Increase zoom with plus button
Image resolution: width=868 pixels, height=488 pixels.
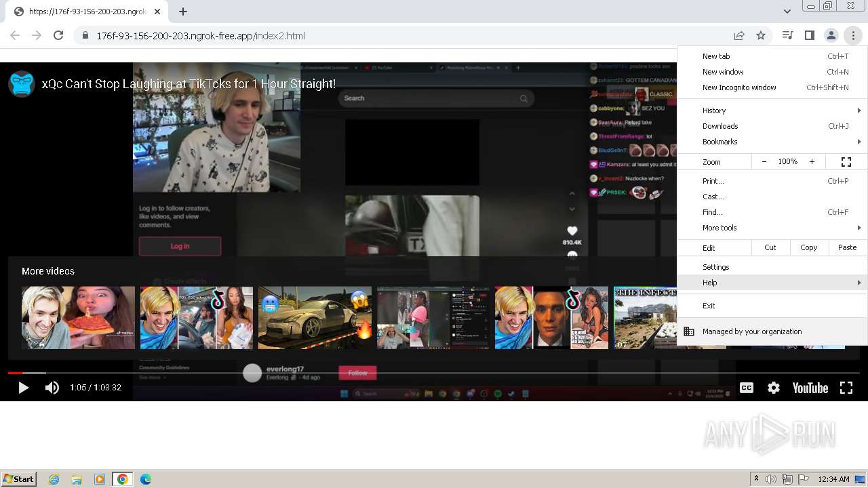point(812,162)
